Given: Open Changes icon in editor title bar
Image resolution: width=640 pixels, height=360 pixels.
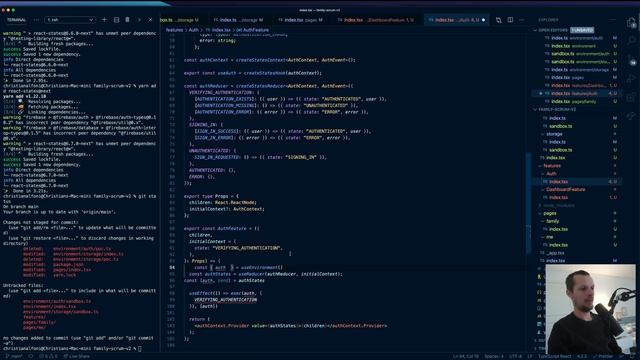Looking at the screenshot, I should (498, 20).
